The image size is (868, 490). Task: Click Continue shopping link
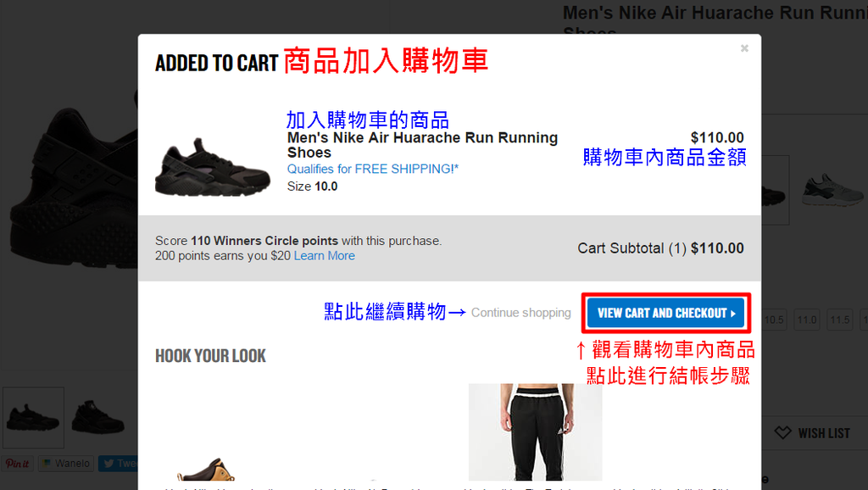click(521, 313)
